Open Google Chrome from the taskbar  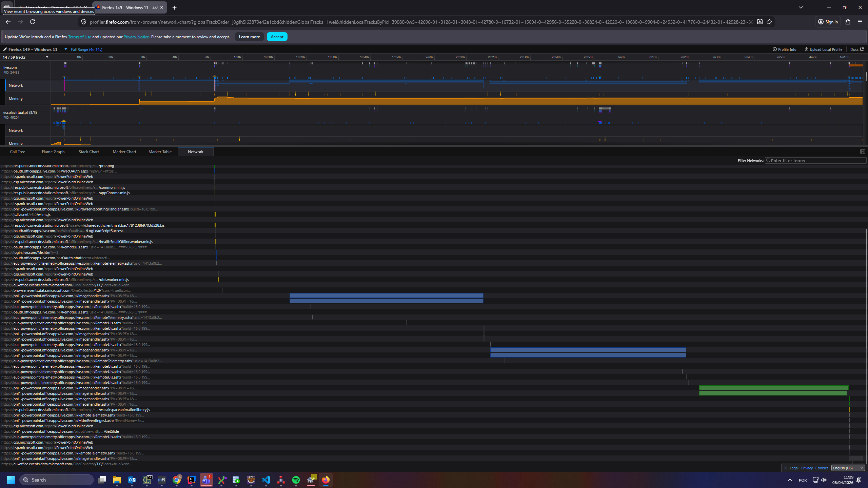pyautogui.click(x=177, y=480)
